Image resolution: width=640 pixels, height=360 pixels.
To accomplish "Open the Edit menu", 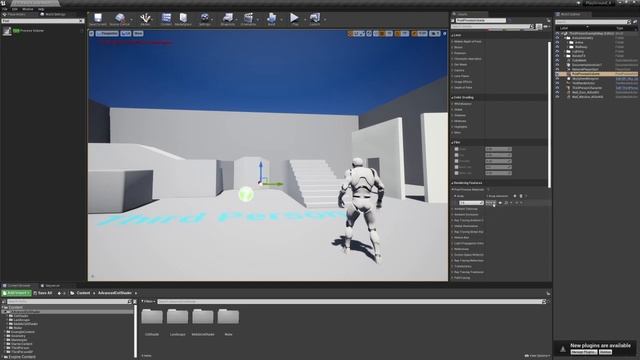I will pyautogui.click(x=15, y=9).
